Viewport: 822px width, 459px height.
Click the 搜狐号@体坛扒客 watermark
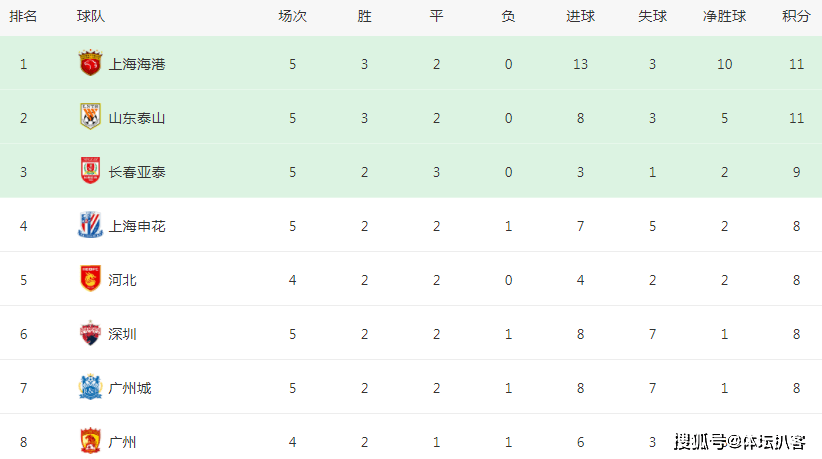(740, 442)
